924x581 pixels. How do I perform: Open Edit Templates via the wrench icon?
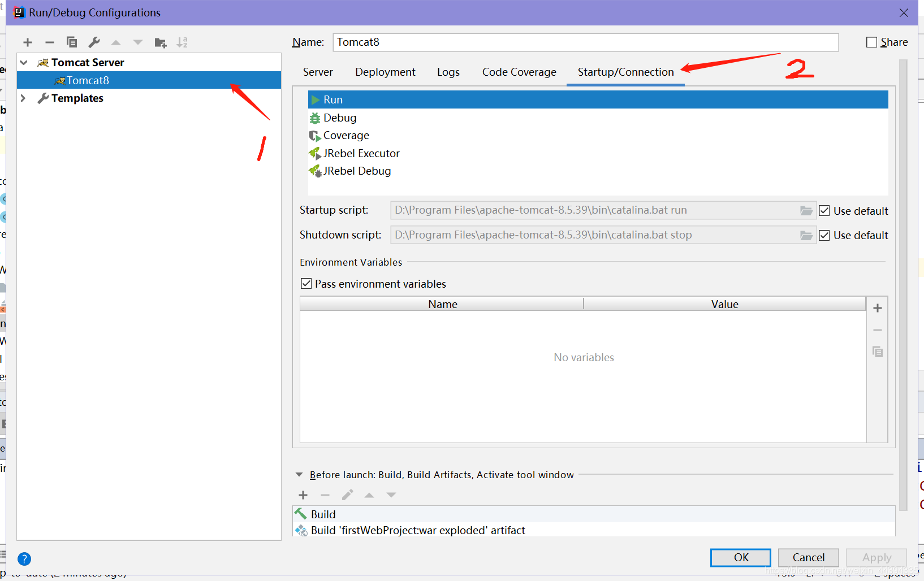(x=94, y=42)
